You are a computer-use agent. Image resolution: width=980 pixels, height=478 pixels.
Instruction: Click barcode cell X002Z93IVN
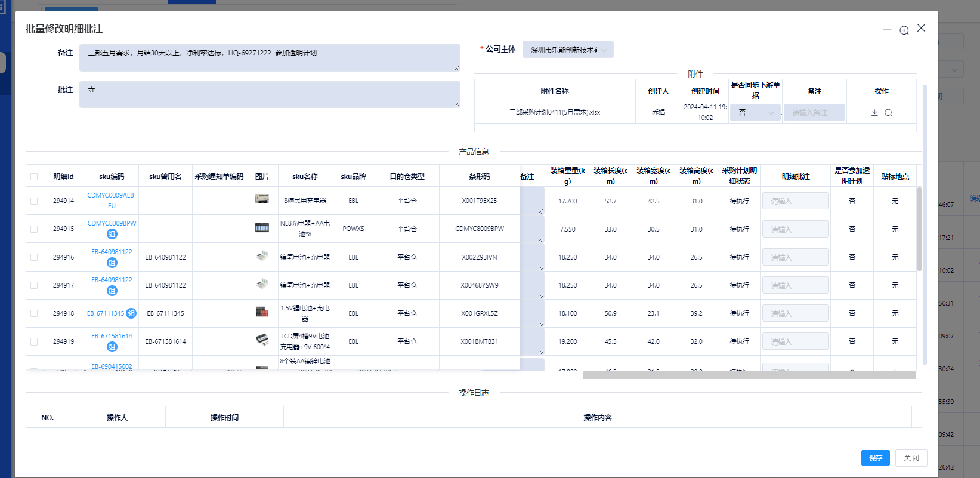[x=480, y=257]
